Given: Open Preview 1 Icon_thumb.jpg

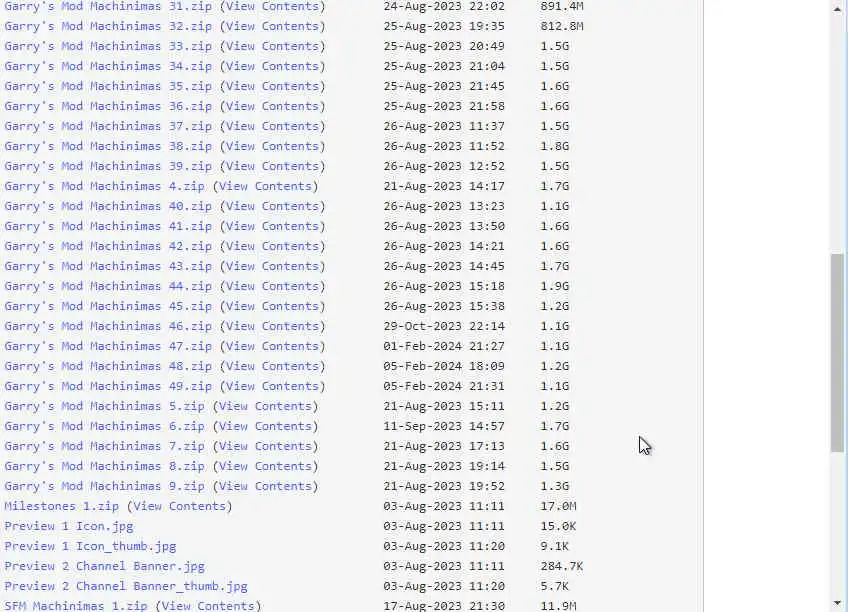Looking at the screenshot, I should tap(90, 547).
